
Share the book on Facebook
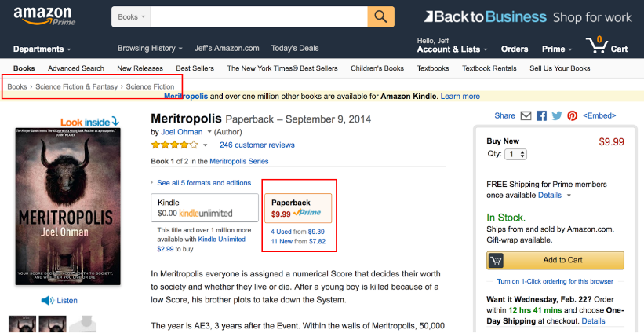541,116
